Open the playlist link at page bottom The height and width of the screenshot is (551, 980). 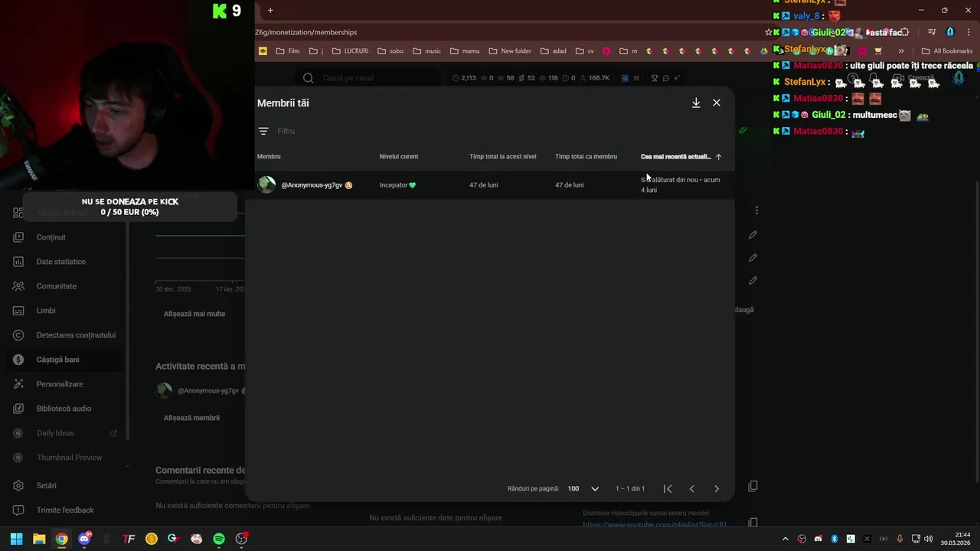(655, 524)
